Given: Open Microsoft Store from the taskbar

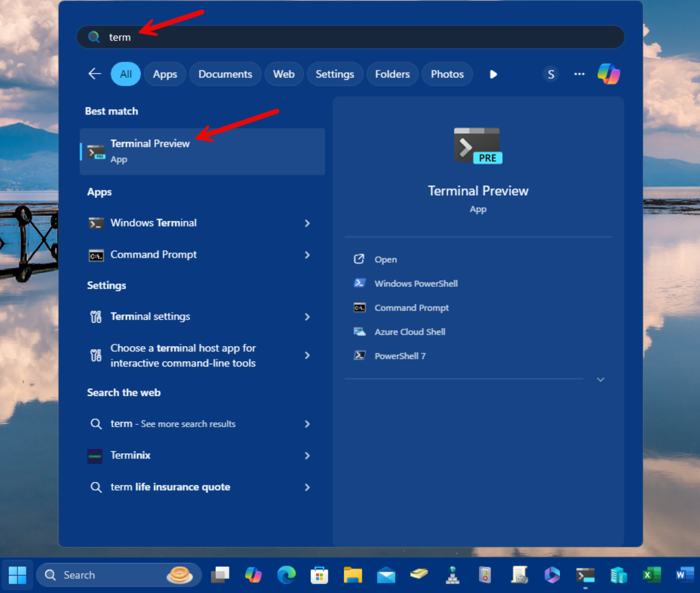Looking at the screenshot, I should (x=320, y=575).
